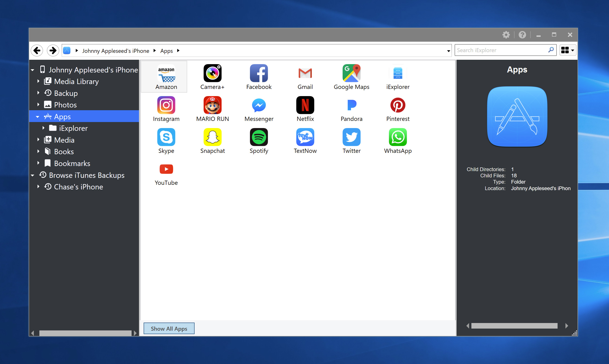Image resolution: width=609 pixels, height=364 pixels.
Task: Select the Camera+ app icon
Action: pos(212,73)
